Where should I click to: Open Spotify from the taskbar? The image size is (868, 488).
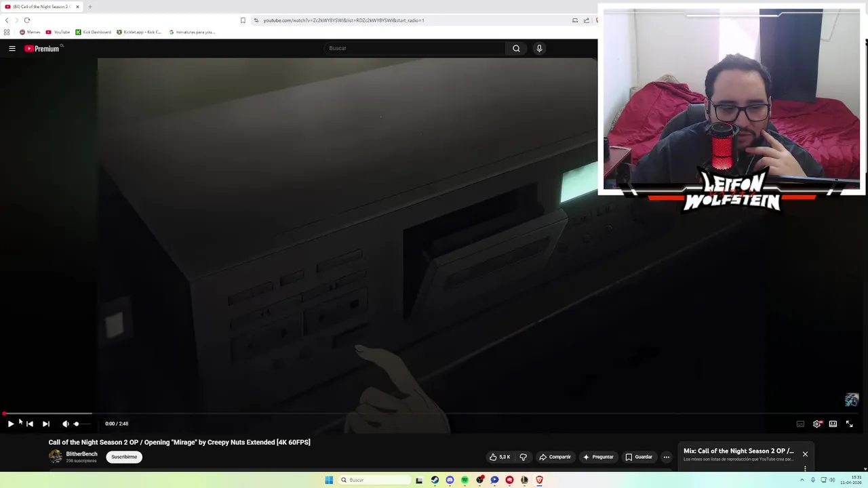coord(465,480)
